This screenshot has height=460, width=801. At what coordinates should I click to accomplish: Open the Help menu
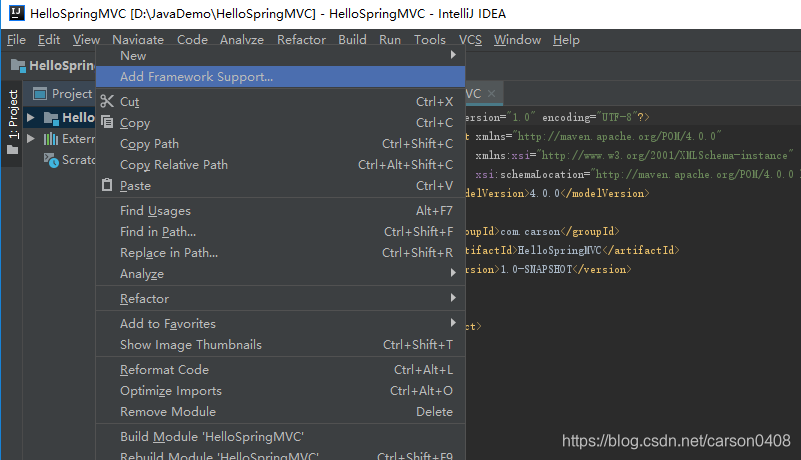[x=566, y=39]
